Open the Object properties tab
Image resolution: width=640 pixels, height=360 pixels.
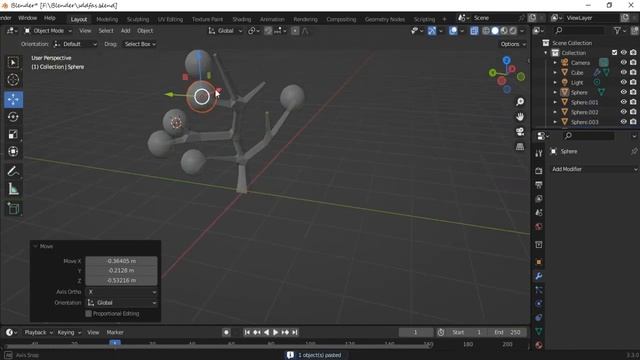tap(539, 262)
